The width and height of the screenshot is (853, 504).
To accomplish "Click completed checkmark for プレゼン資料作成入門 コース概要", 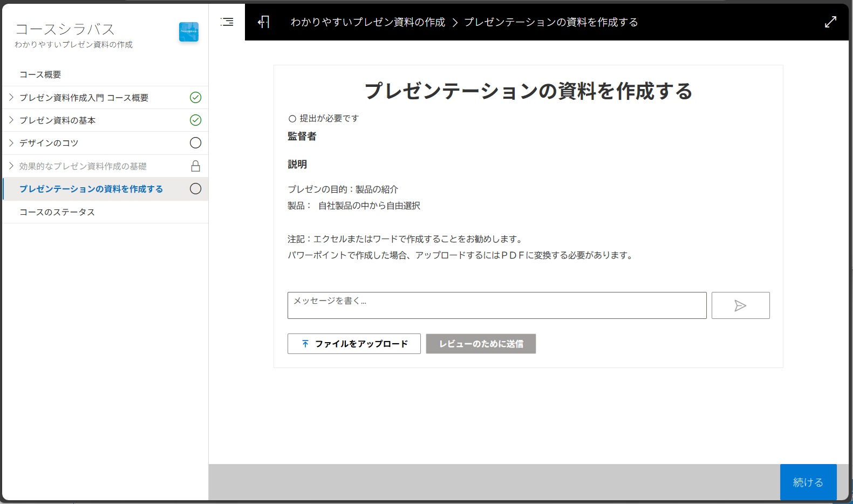I will pos(196,98).
